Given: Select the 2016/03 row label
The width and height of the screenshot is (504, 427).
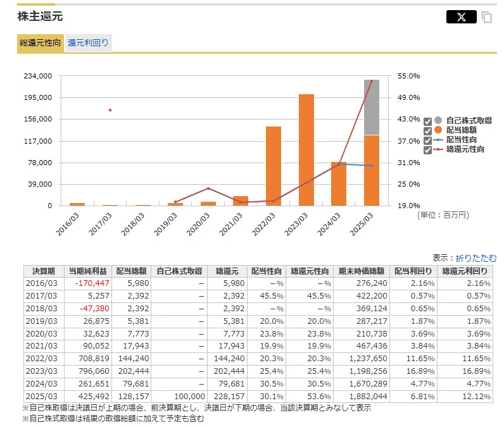Looking at the screenshot, I should [42, 283].
